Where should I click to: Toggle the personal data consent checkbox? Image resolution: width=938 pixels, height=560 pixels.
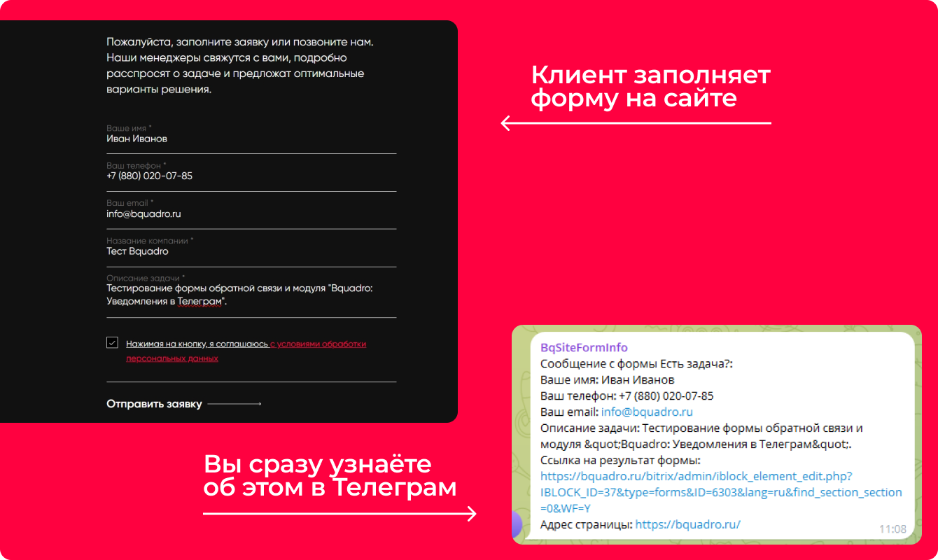[x=112, y=342]
